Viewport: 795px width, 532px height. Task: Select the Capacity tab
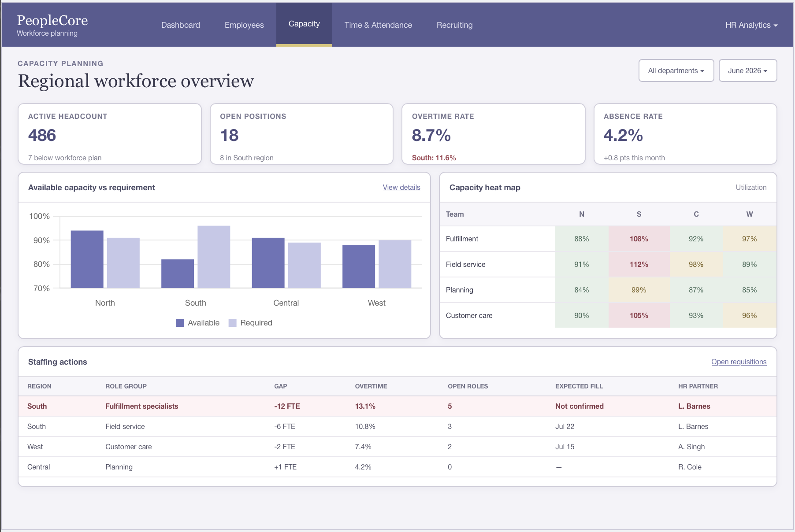tap(304, 24)
